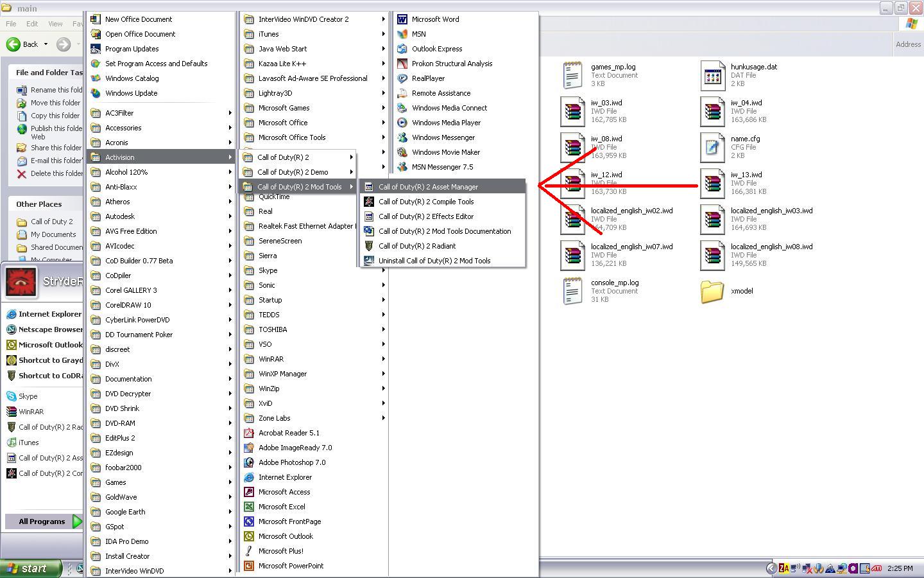The width and height of the screenshot is (924, 578).
Task: Click the Microsoft Word icon
Action: tap(402, 19)
